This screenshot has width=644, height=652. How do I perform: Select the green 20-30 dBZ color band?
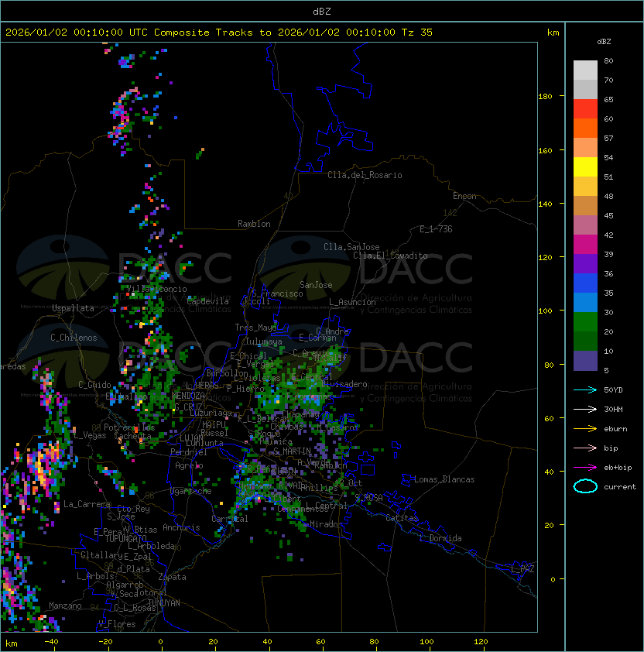pos(585,322)
